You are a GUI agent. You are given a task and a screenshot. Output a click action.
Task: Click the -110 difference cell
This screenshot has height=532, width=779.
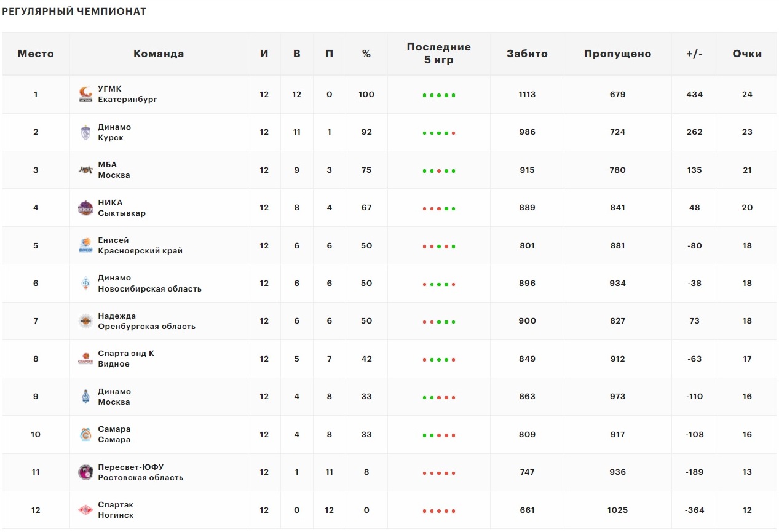coord(694,397)
